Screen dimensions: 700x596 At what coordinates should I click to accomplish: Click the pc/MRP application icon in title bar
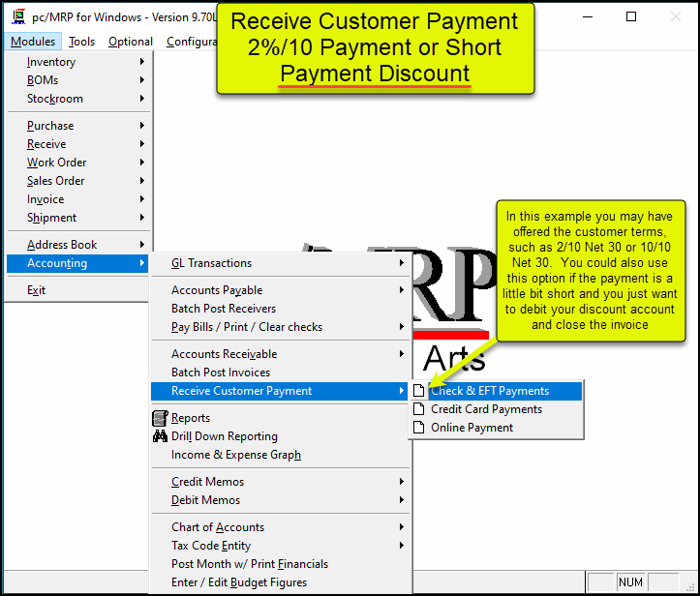(x=17, y=17)
